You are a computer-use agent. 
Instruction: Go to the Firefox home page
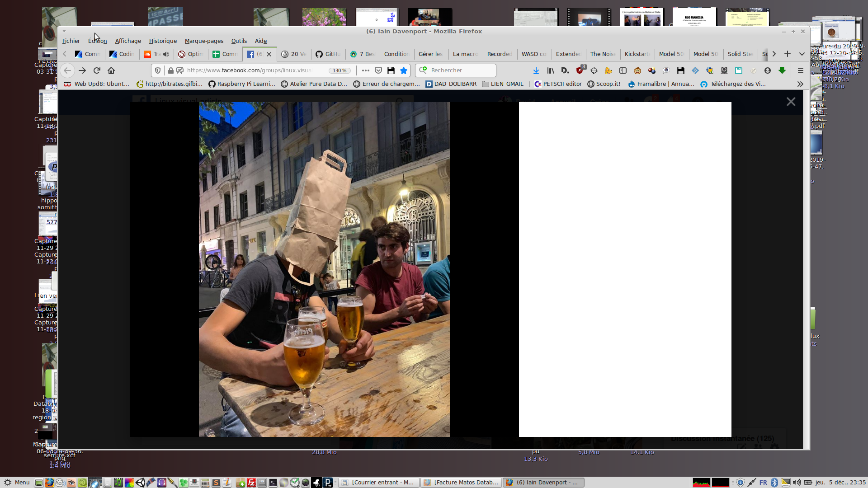pos(111,70)
